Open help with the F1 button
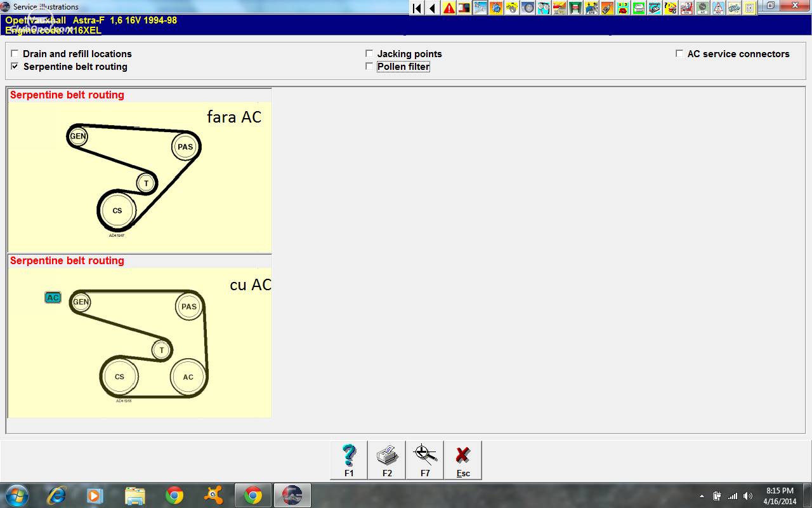 [x=349, y=460]
